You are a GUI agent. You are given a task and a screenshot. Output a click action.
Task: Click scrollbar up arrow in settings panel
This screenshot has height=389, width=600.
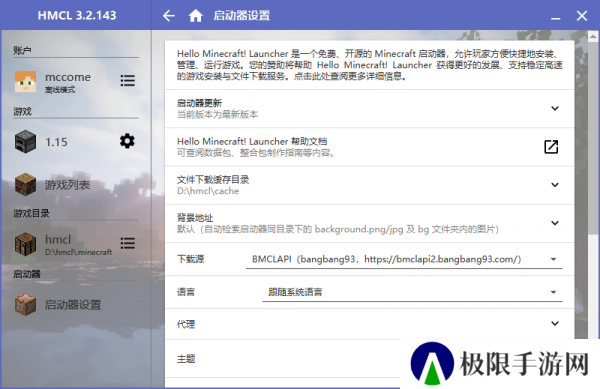click(x=593, y=36)
